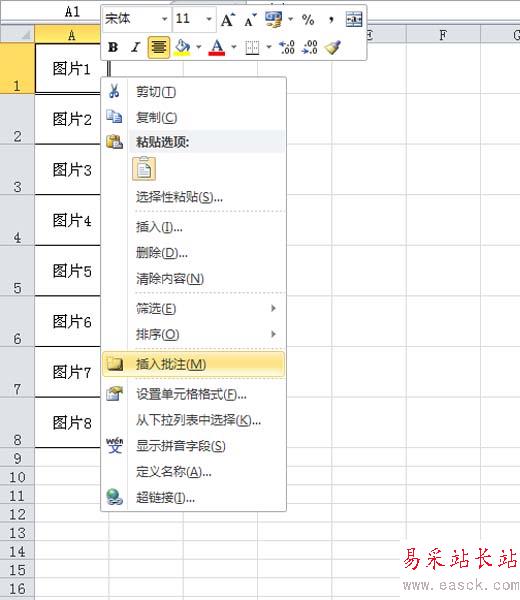Image resolution: width=520 pixels, height=600 pixels.
Task: Select row 2 header
Action: coord(17,119)
